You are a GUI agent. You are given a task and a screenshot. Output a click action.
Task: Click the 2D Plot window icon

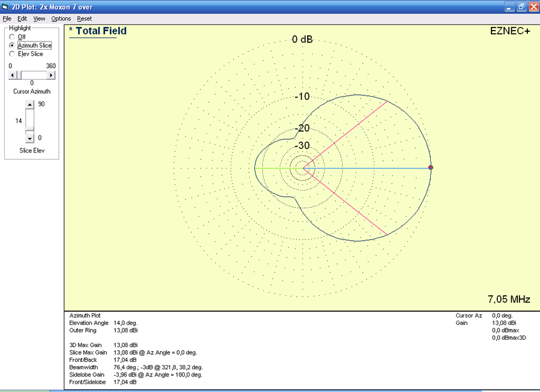tap(5, 7)
